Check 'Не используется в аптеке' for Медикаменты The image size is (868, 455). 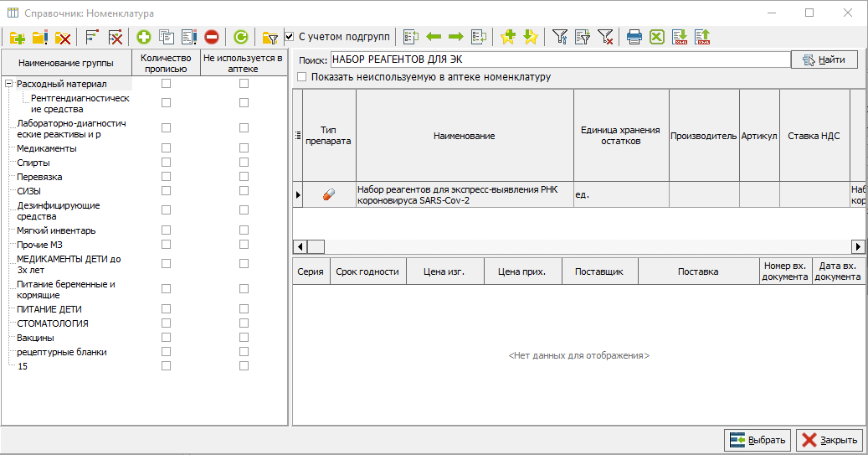click(244, 148)
